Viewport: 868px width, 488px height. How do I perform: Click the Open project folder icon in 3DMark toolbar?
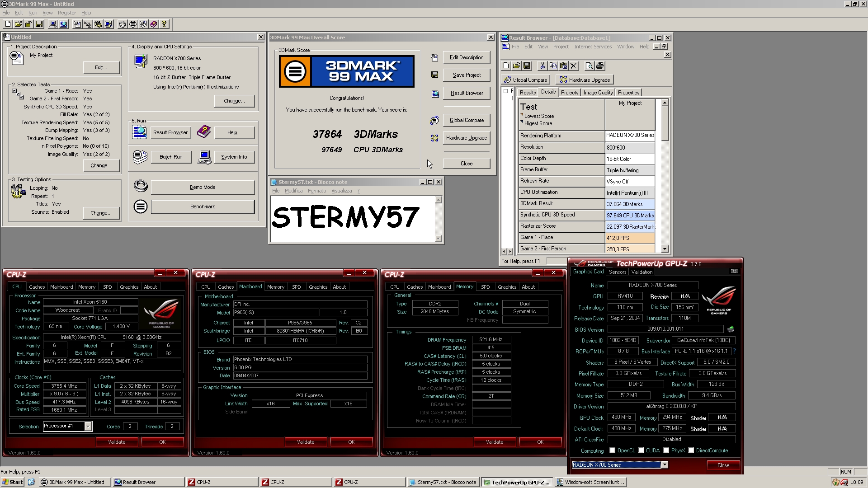point(18,24)
